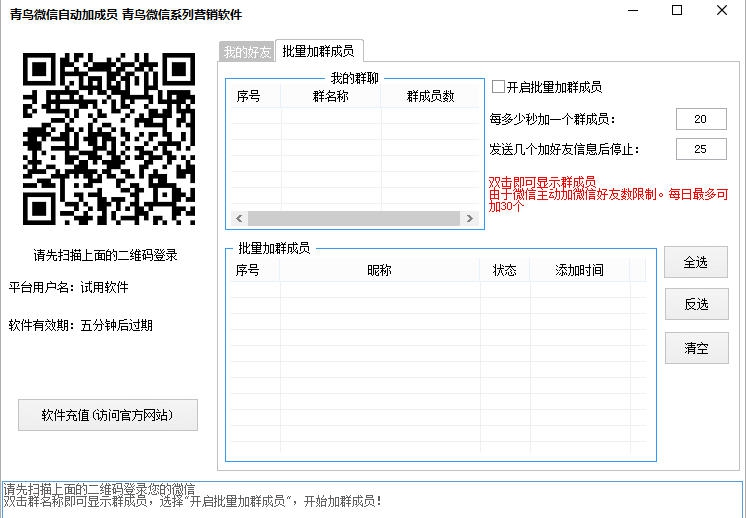The height and width of the screenshot is (518, 746).
Task: Click the 序号 header in 批量加群成员 list
Action: 248,271
